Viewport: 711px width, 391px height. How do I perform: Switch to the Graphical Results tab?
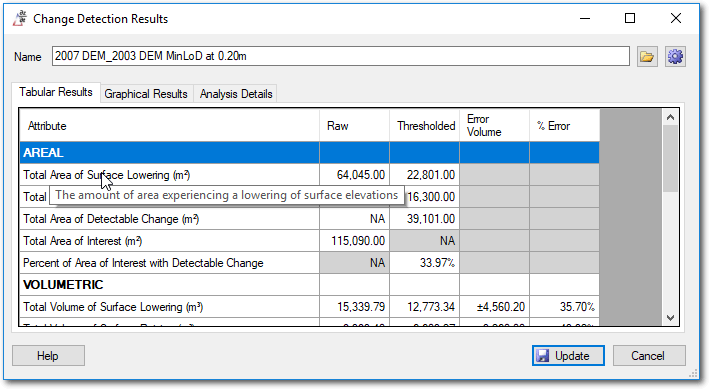point(146,94)
